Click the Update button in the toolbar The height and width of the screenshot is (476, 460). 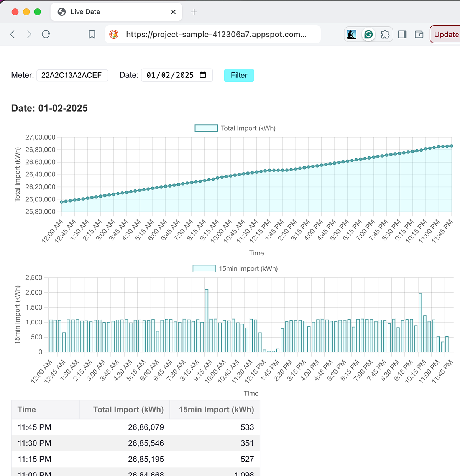[x=446, y=35]
